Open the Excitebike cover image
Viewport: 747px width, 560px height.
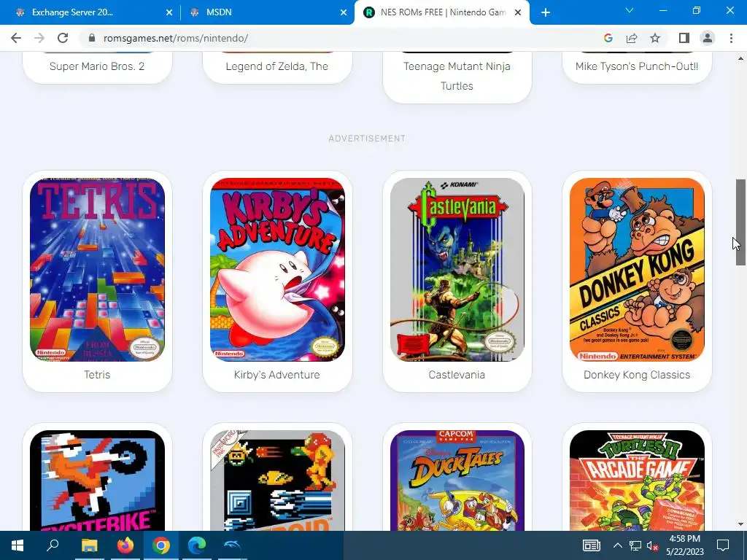pyautogui.click(x=97, y=481)
